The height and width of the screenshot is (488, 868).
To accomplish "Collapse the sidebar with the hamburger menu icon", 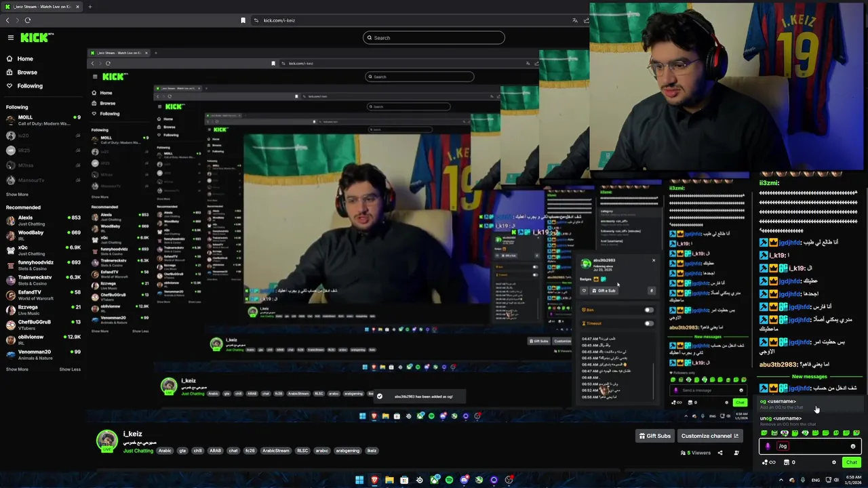I will (x=11, y=38).
